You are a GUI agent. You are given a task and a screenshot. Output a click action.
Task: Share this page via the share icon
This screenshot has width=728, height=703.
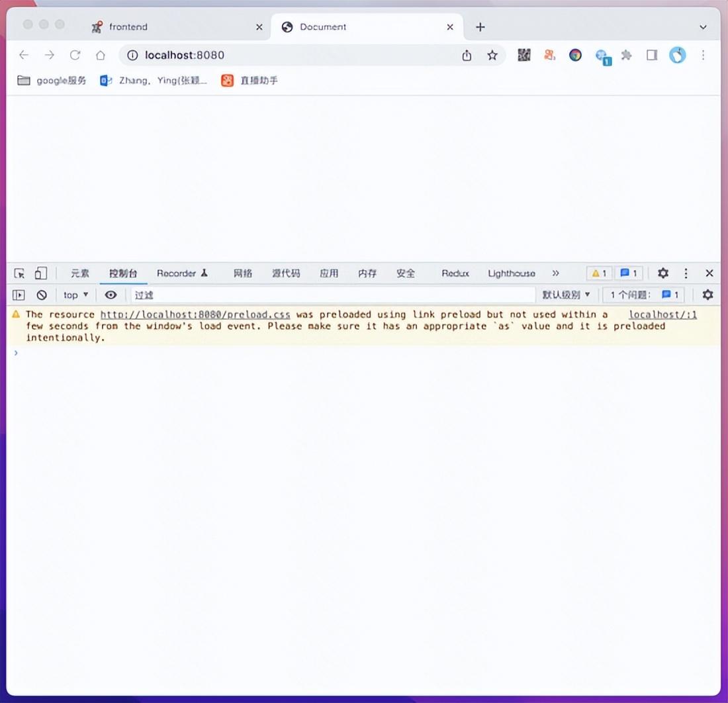pos(467,55)
